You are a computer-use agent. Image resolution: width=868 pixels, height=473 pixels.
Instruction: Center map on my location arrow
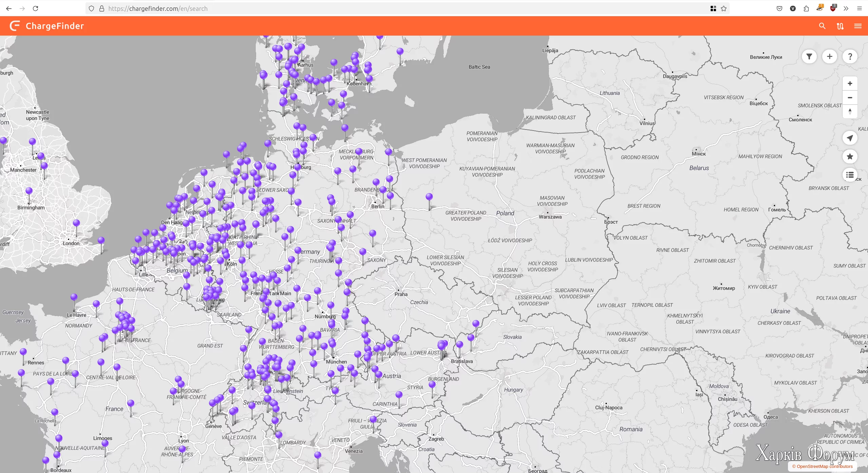(x=850, y=138)
